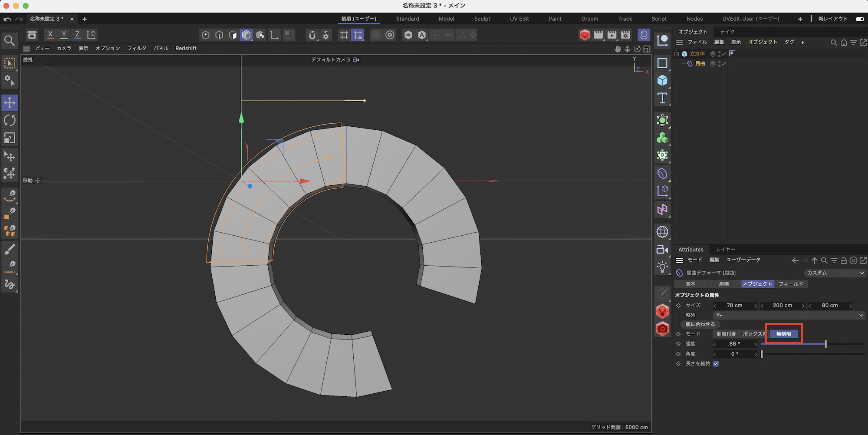
Task: Click the 親に合わせる button
Action: point(700,324)
